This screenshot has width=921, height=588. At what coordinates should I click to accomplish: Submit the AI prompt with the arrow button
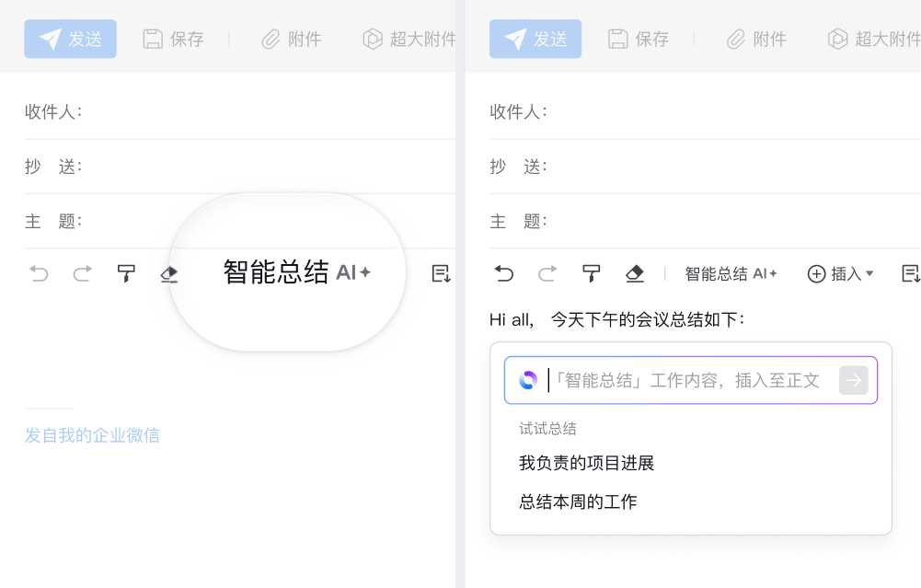(853, 379)
